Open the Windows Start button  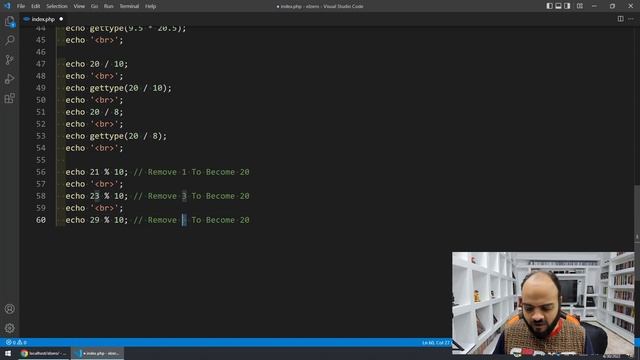pyautogui.click(x=8, y=353)
